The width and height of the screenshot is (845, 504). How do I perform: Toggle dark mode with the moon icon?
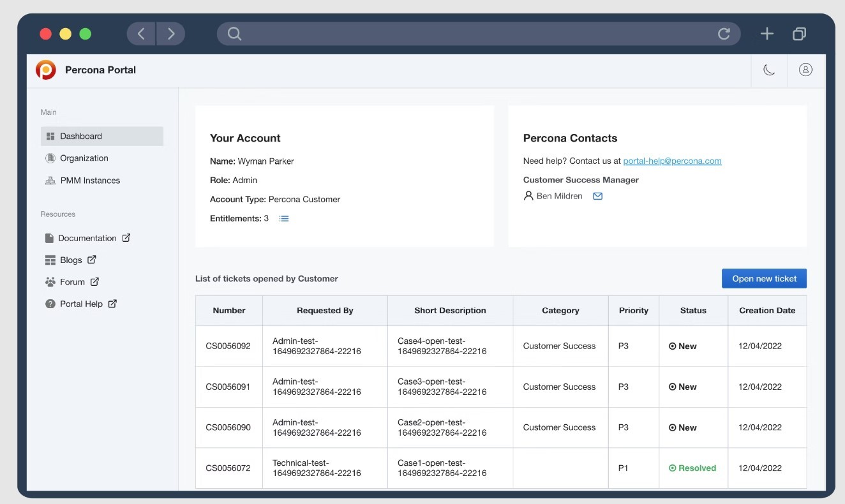click(x=769, y=70)
